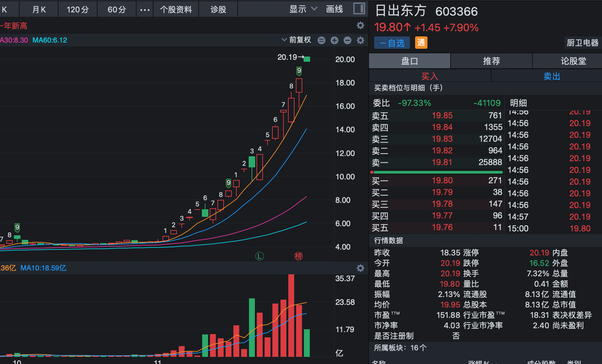Select 买四 price 19.77 row

(437, 215)
